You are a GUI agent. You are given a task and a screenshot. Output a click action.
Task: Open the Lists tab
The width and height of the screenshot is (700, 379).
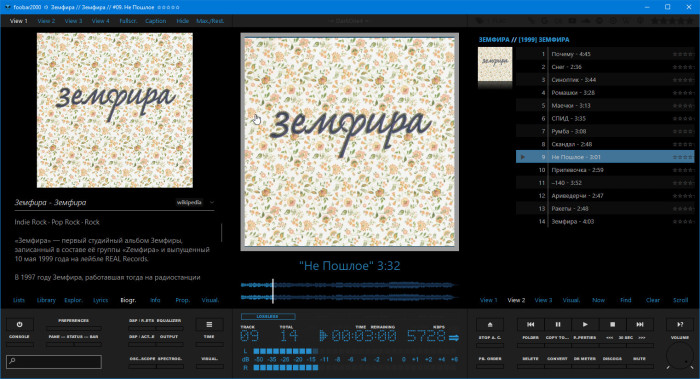(x=19, y=300)
